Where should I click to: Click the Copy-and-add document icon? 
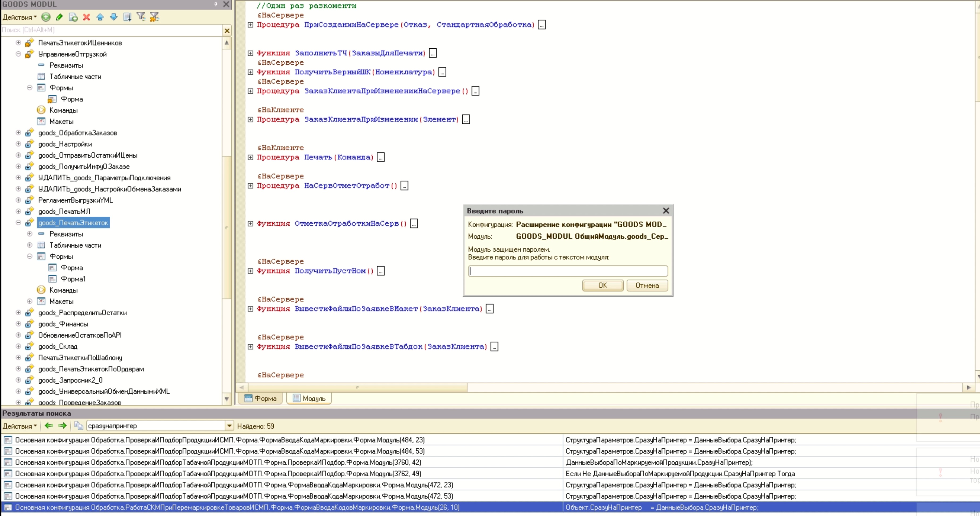click(73, 17)
